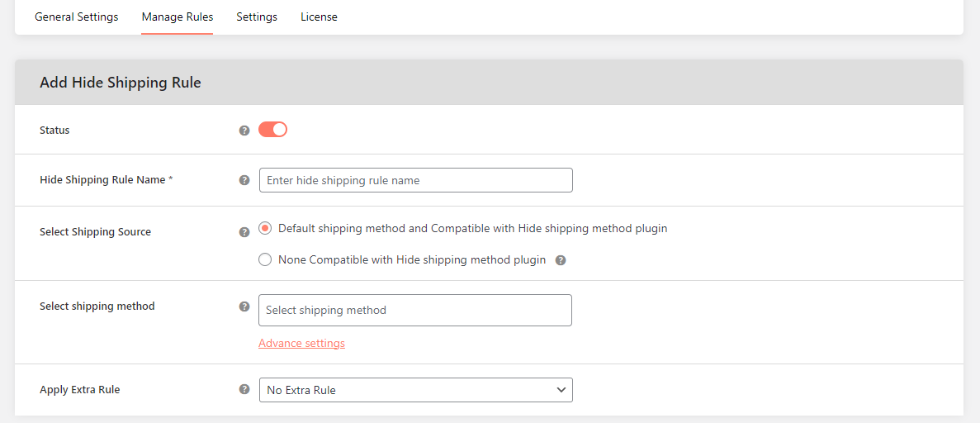980x423 pixels.
Task: Select None Compatible radio option
Action: click(265, 259)
